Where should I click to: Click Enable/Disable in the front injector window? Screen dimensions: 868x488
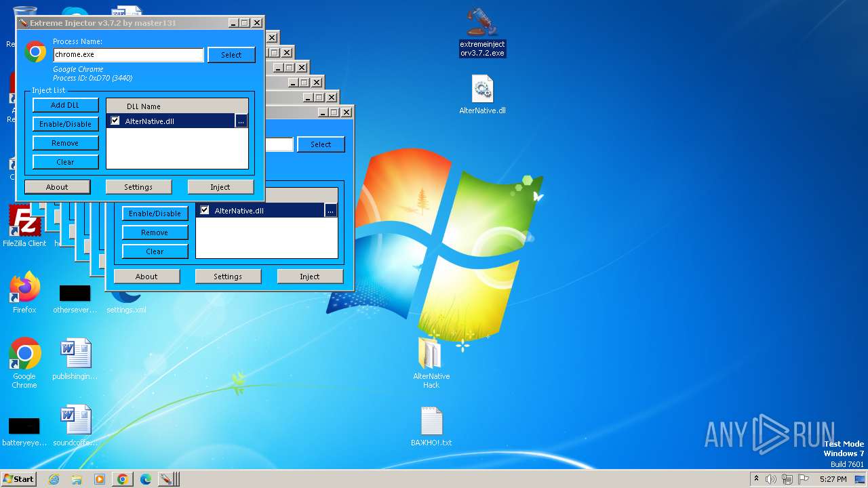[65, 124]
